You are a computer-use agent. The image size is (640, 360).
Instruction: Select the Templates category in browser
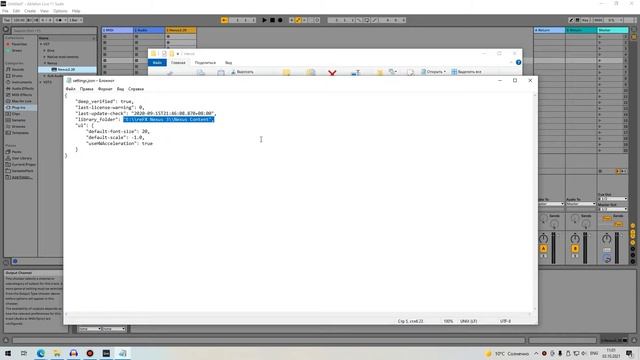point(20,133)
